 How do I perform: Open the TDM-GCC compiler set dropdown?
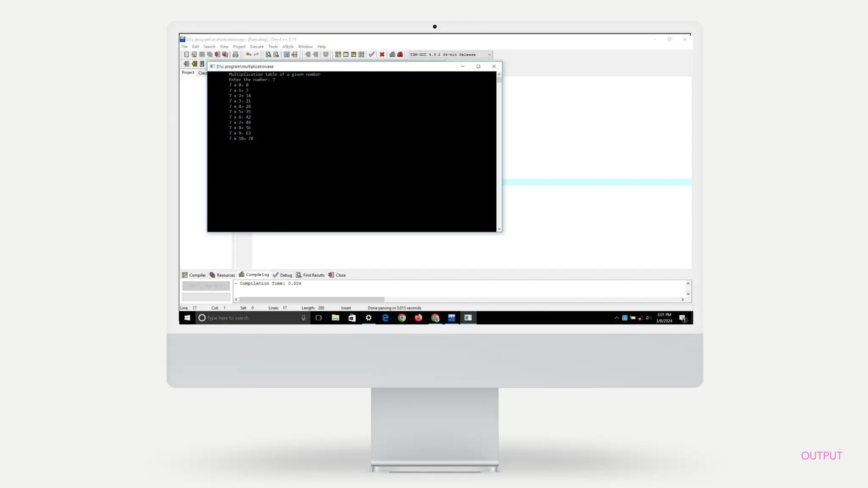tap(489, 55)
